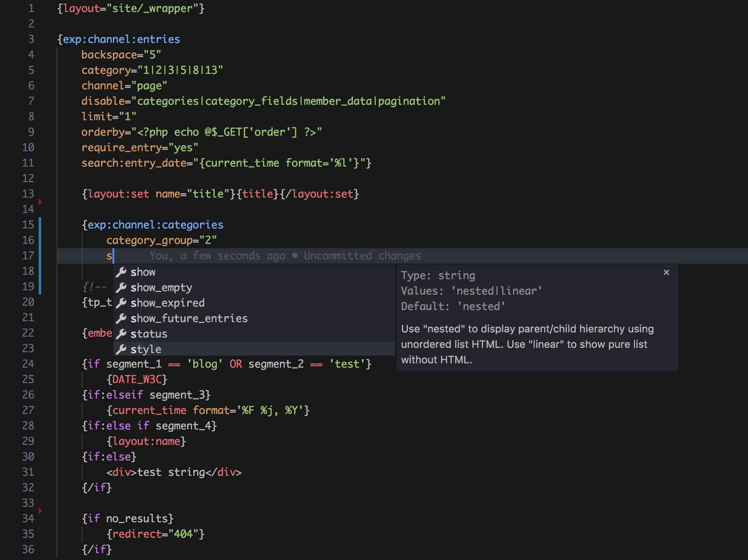Select line 1 by its line number
748x560 pixels.
click(x=31, y=8)
